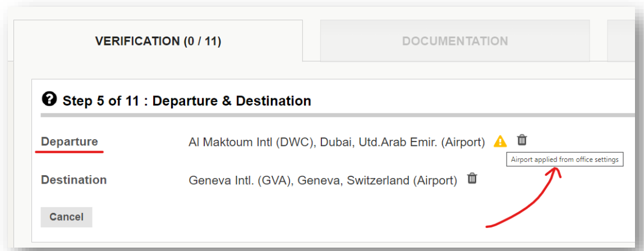Delete the Departure airport using its trash icon
This screenshot has width=644, height=251.
click(522, 140)
